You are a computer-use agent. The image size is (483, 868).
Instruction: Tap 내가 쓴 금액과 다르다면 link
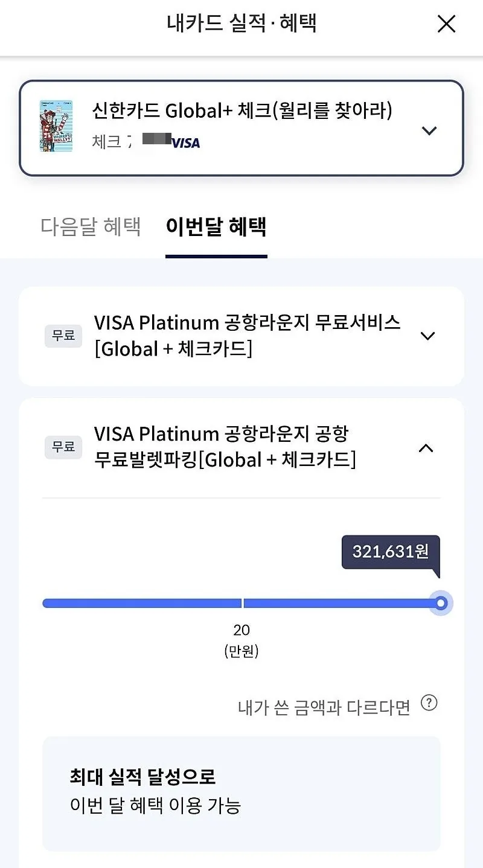324,707
